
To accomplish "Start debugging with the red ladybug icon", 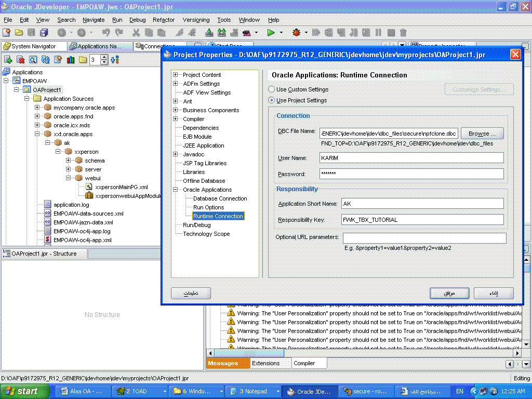I will 296,33.
